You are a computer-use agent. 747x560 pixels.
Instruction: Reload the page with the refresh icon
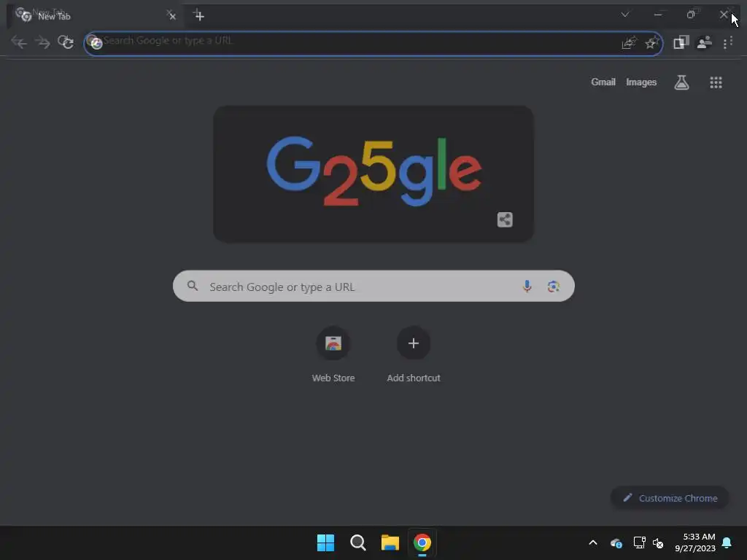[x=66, y=42]
